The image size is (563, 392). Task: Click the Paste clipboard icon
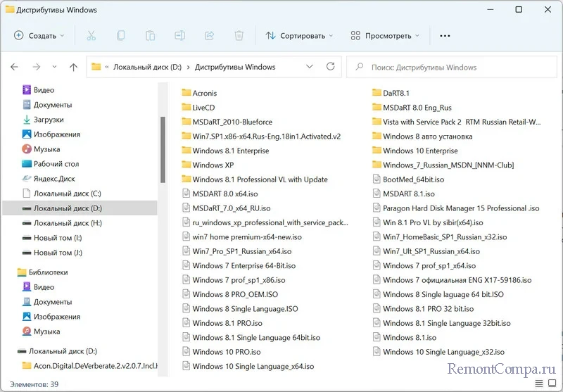pyautogui.click(x=151, y=35)
